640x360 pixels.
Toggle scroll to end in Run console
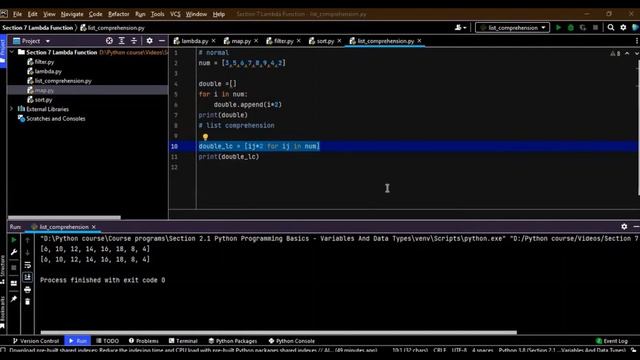(x=27, y=278)
